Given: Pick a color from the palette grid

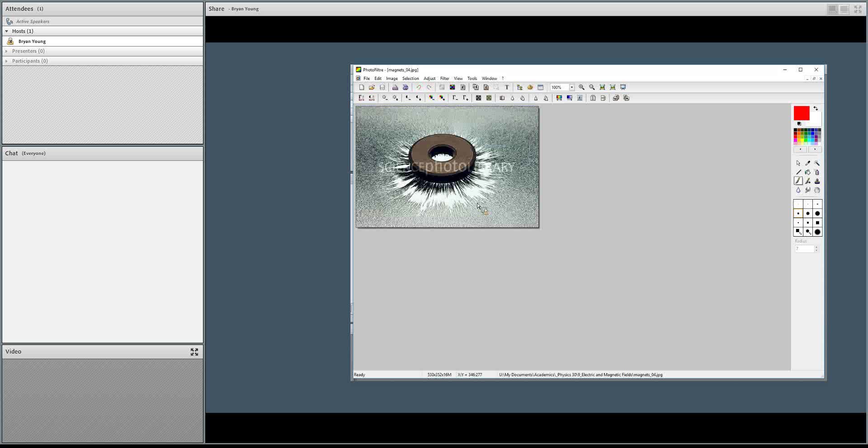Looking at the screenshot, I should pyautogui.click(x=807, y=136).
